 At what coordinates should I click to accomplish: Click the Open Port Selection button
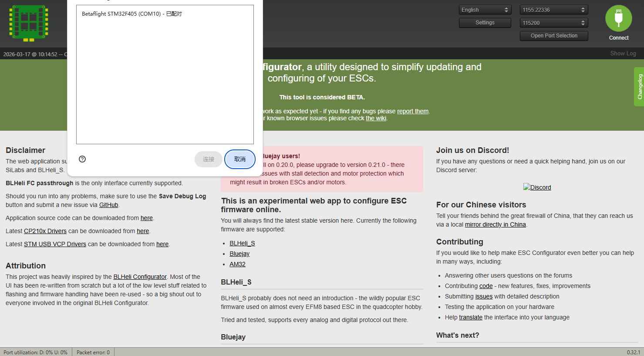click(x=553, y=36)
